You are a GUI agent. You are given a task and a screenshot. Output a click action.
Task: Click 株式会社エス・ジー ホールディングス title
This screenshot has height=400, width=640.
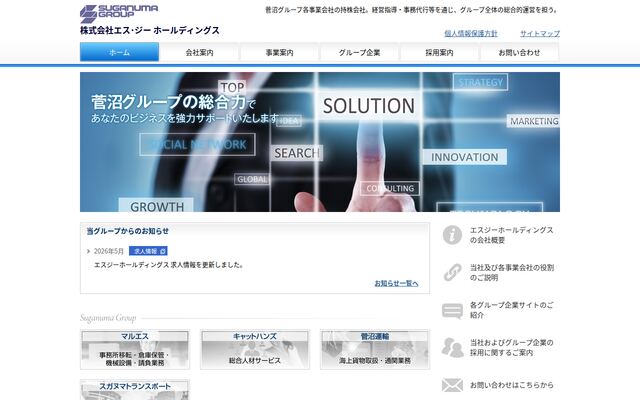click(150, 31)
